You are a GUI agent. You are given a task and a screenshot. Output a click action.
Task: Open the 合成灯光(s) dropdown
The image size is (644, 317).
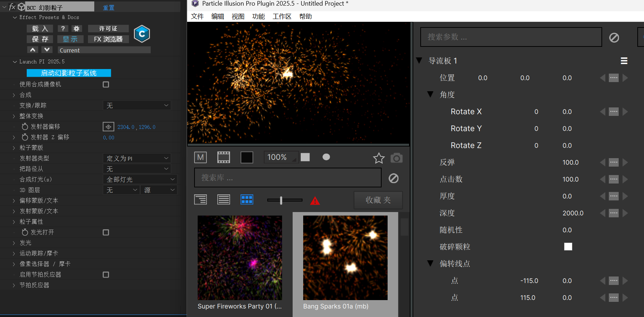click(140, 179)
